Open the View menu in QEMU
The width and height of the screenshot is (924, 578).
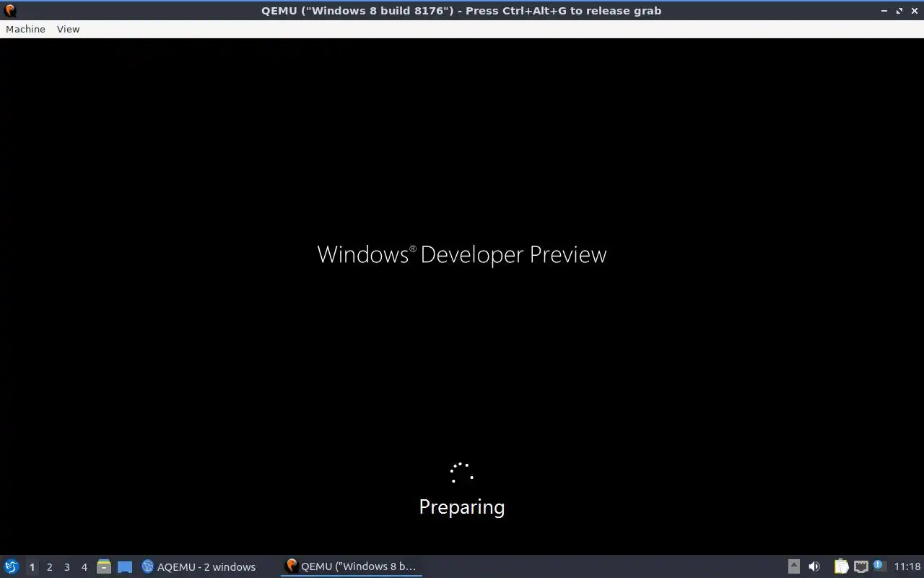68,29
